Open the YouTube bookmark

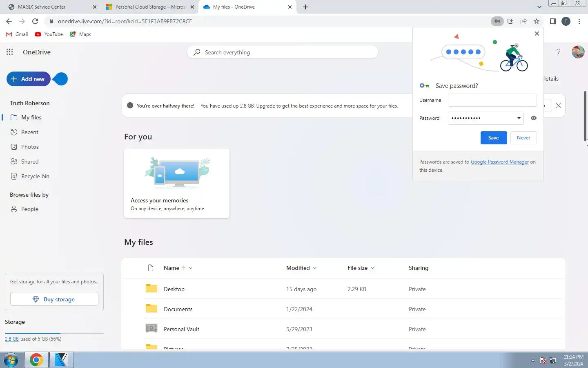click(49, 34)
